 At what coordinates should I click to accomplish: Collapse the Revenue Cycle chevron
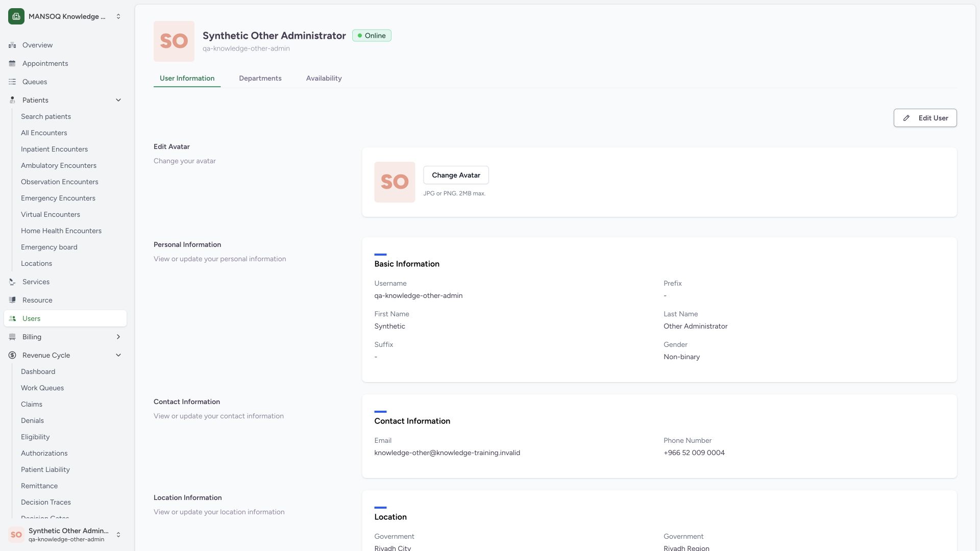click(118, 355)
